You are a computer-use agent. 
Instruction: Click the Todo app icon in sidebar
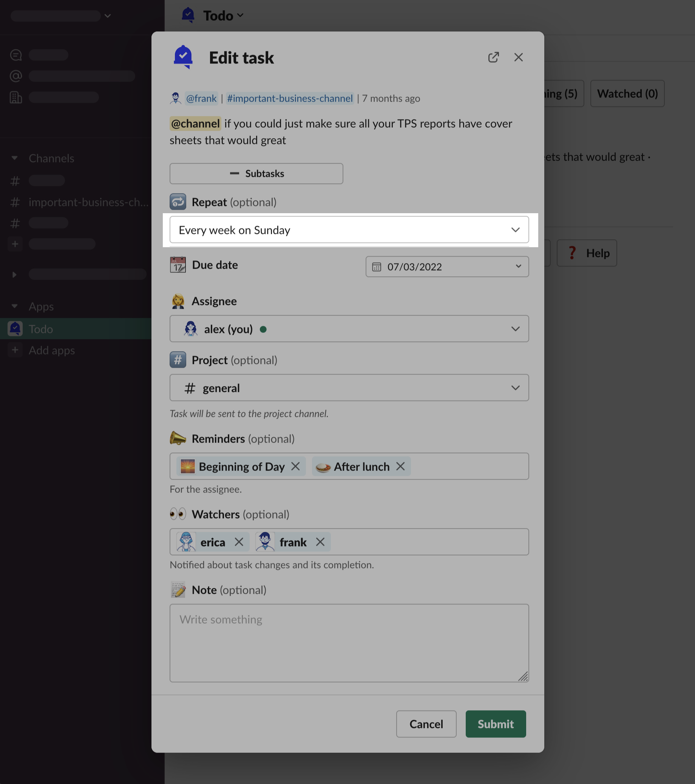pos(15,329)
